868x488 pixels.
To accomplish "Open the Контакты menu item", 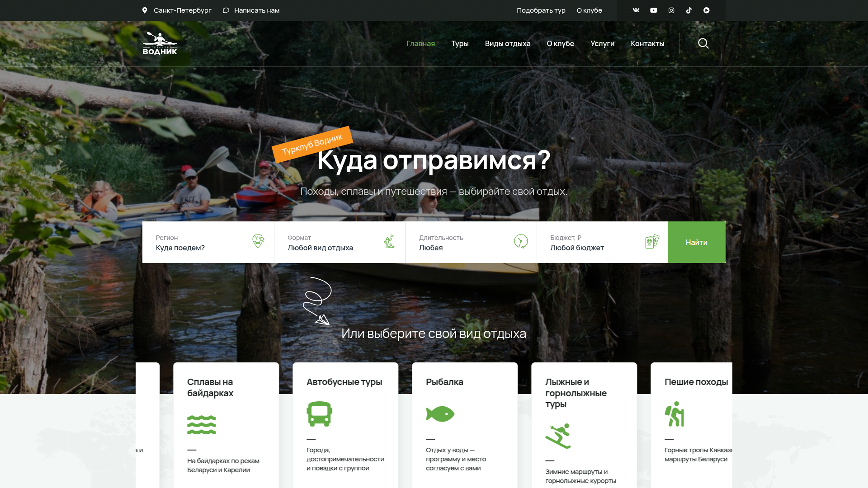I will click(647, 43).
